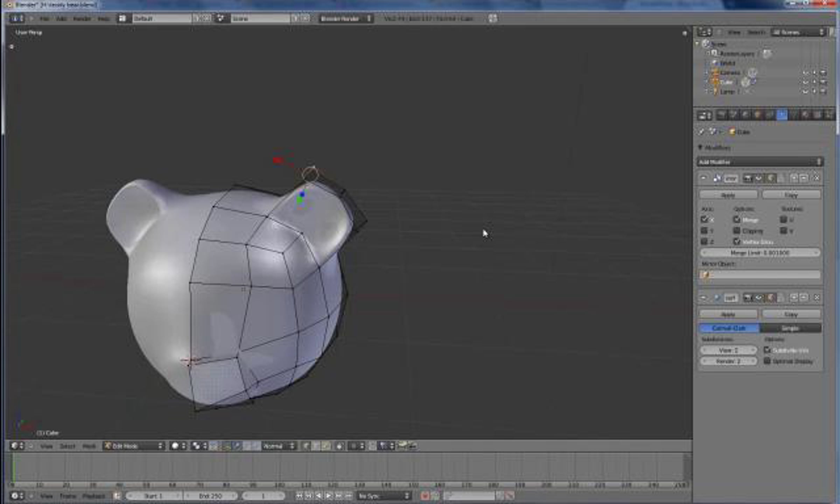Apply the Mirror modifier

tap(728, 195)
